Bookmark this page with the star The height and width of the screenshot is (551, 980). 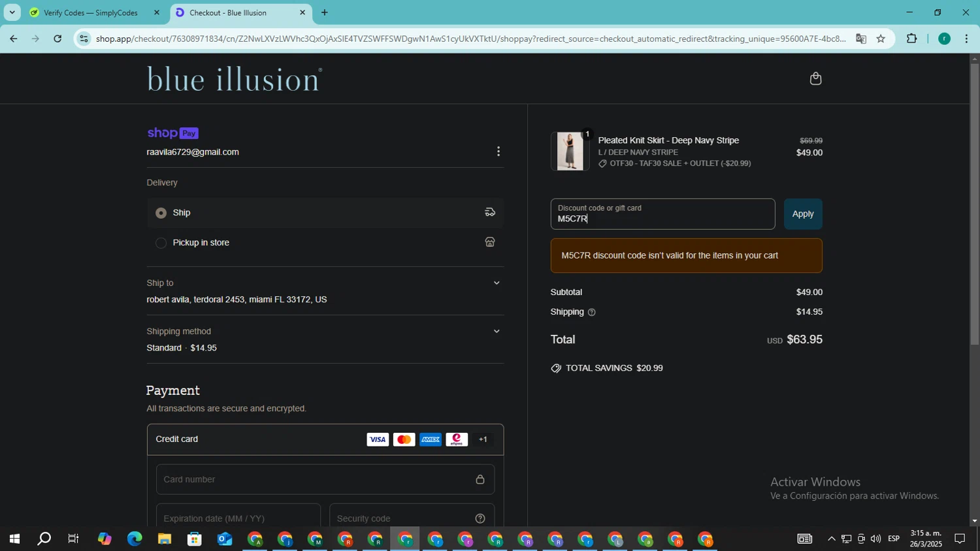[x=881, y=39]
